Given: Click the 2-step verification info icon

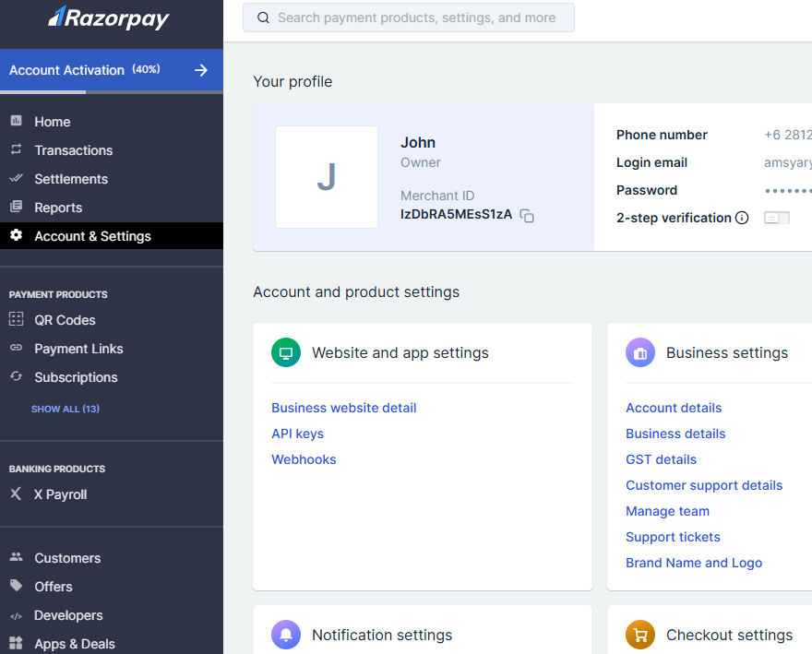Looking at the screenshot, I should [x=742, y=219].
